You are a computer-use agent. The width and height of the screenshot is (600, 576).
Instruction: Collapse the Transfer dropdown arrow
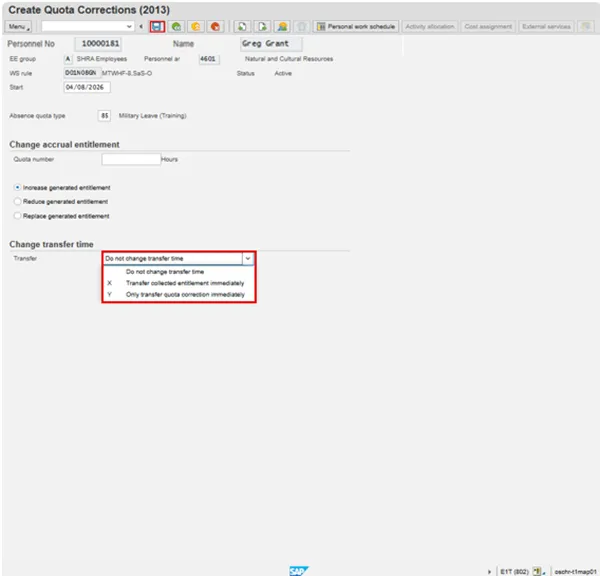coord(248,258)
